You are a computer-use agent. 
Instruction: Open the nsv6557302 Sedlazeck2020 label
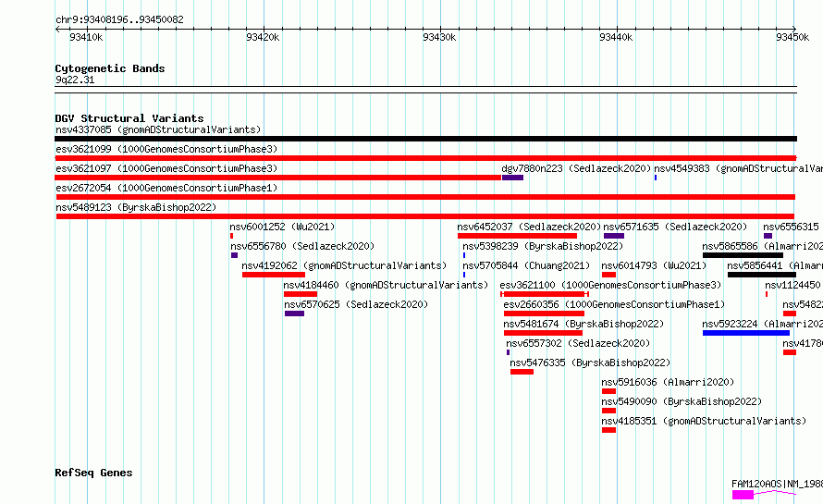(x=578, y=343)
